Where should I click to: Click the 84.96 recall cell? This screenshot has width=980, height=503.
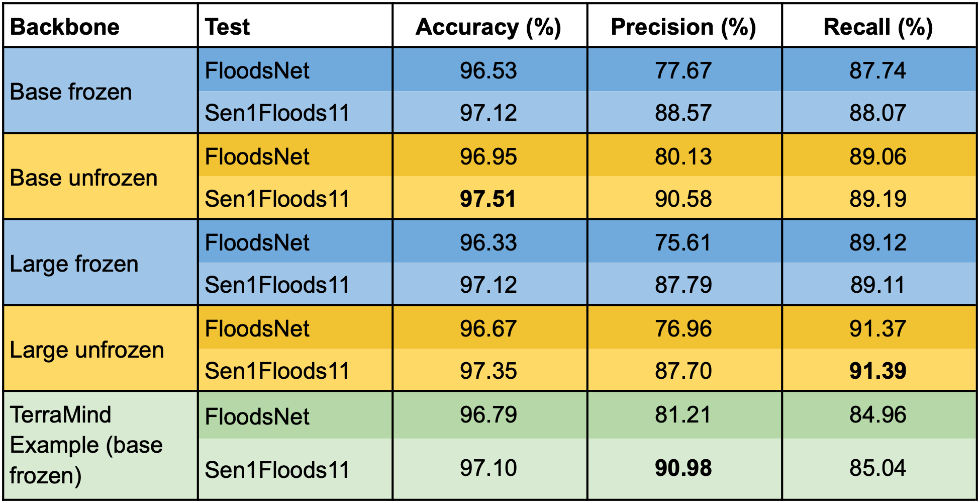pyautogui.click(x=878, y=415)
